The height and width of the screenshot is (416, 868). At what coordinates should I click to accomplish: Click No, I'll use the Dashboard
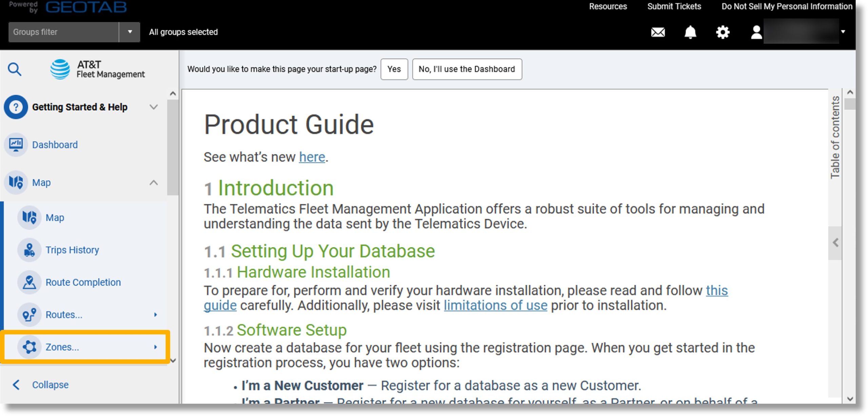(467, 69)
